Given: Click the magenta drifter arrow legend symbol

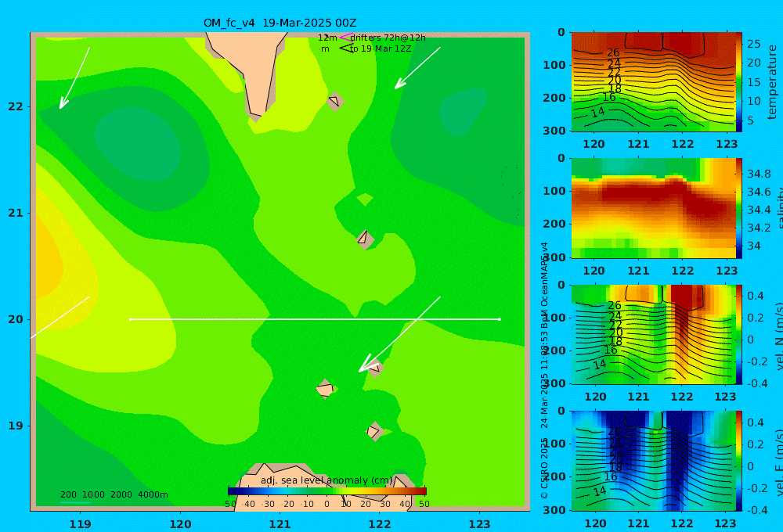Looking at the screenshot, I should (345, 38).
